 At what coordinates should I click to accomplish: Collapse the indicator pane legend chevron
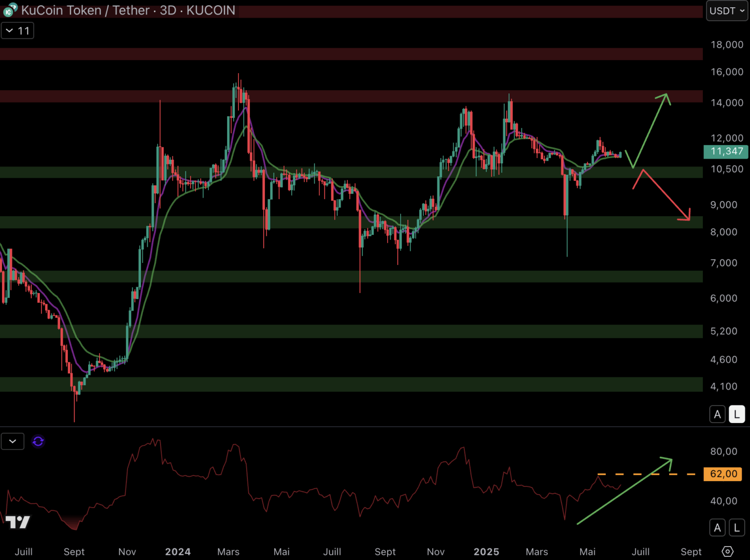click(12, 441)
